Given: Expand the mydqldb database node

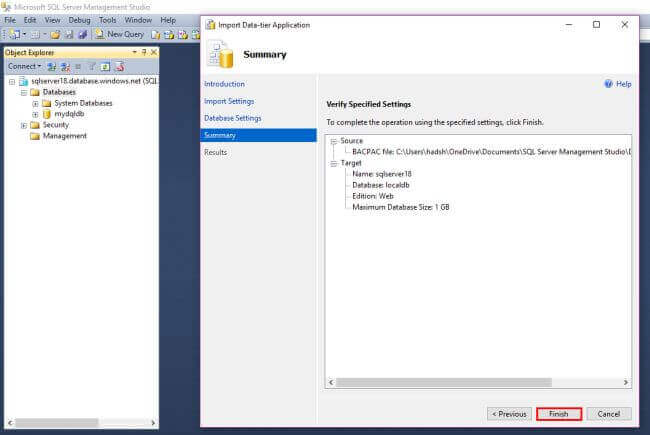Looking at the screenshot, I should coord(35,114).
